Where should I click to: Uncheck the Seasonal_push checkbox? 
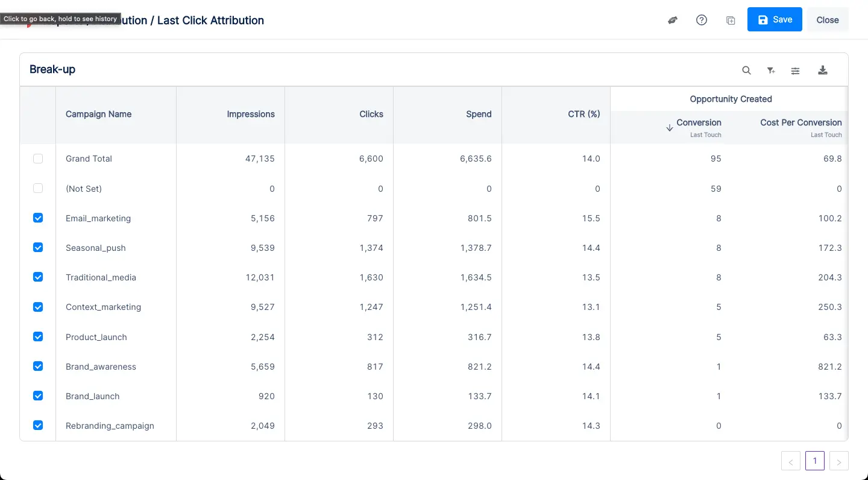click(x=38, y=247)
